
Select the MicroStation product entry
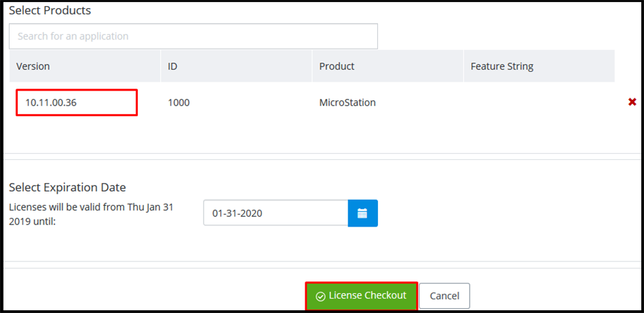click(348, 102)
